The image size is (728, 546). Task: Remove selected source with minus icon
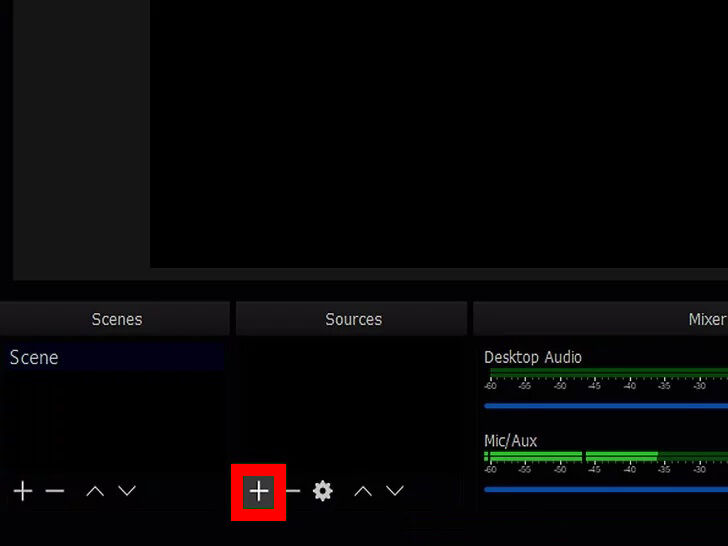pyautogui.click(x=293, y=491)
